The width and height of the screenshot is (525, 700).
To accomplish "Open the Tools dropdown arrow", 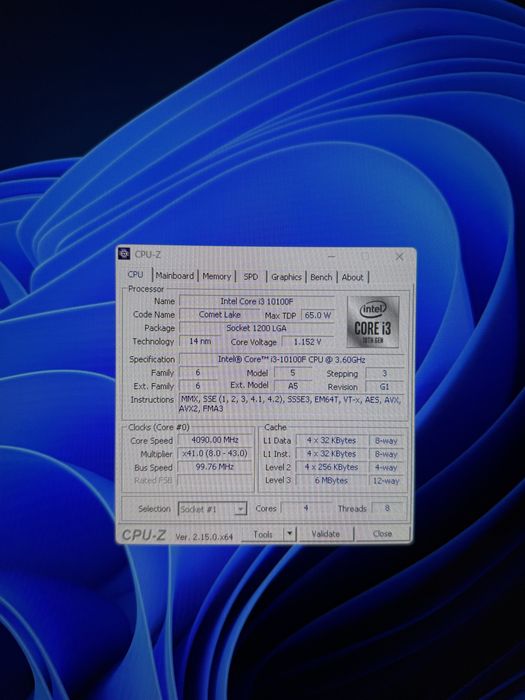I will pyautogui.click(x=290, y=534).
